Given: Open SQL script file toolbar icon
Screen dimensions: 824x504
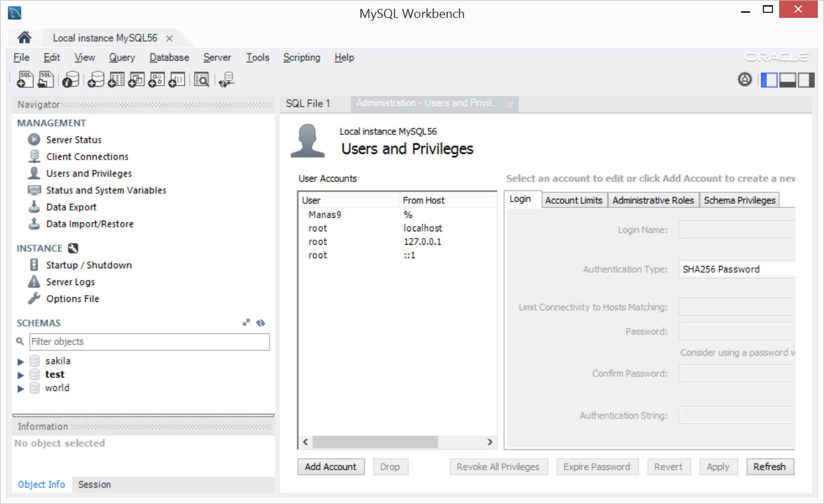Looking at the screenshot, I should coord(45,80).
